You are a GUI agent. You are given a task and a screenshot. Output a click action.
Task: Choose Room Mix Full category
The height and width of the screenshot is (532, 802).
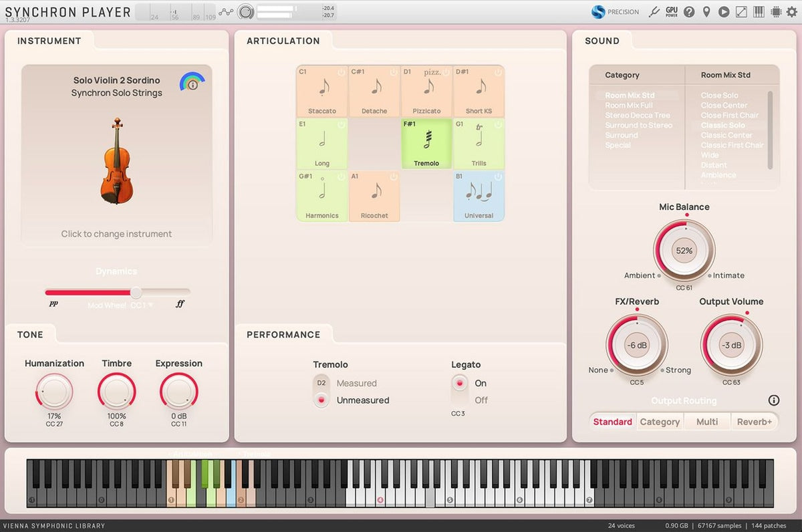pyautogui.click(x=629, y=106)
